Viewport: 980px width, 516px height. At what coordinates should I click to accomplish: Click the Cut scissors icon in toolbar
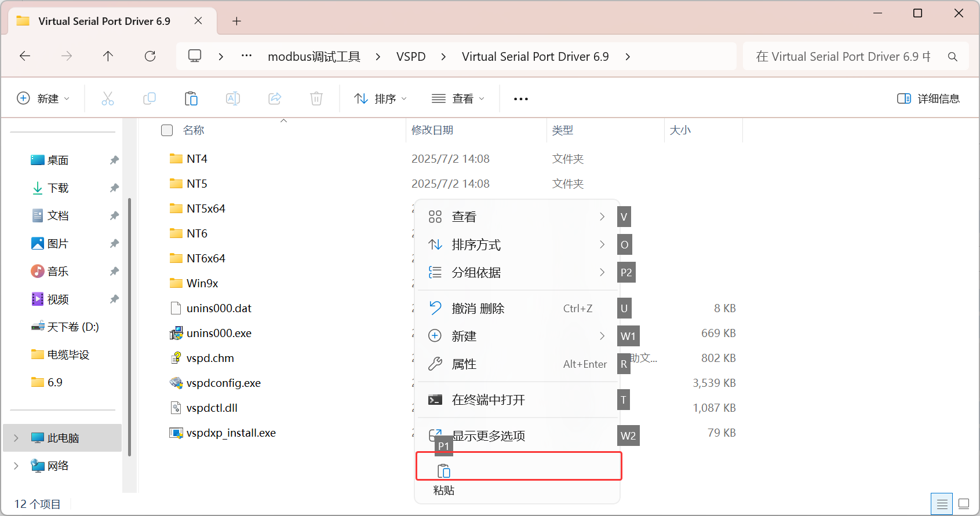[108, 98]
